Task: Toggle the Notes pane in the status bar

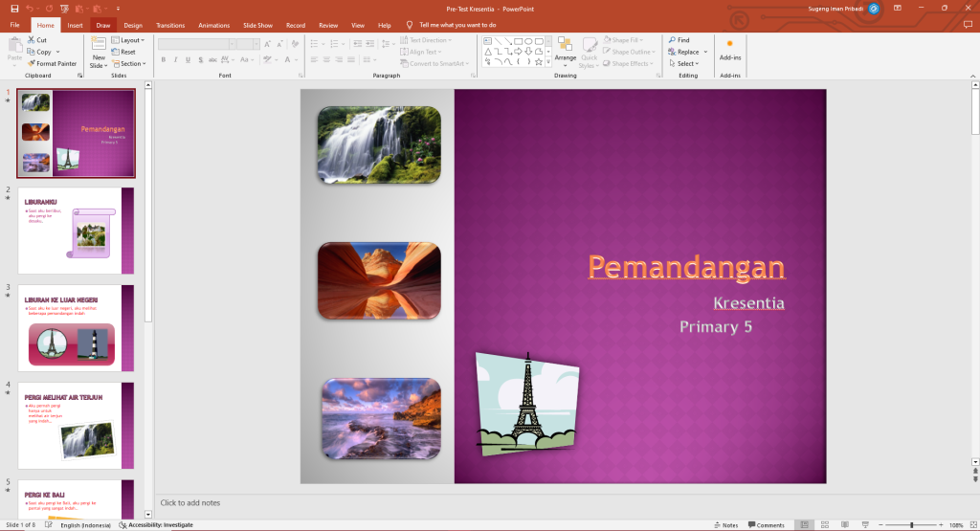Action: pos(724,525)
